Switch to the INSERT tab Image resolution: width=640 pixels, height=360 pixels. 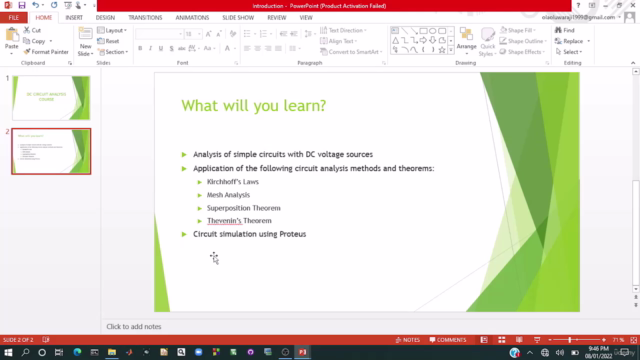(x=74, y=18)
